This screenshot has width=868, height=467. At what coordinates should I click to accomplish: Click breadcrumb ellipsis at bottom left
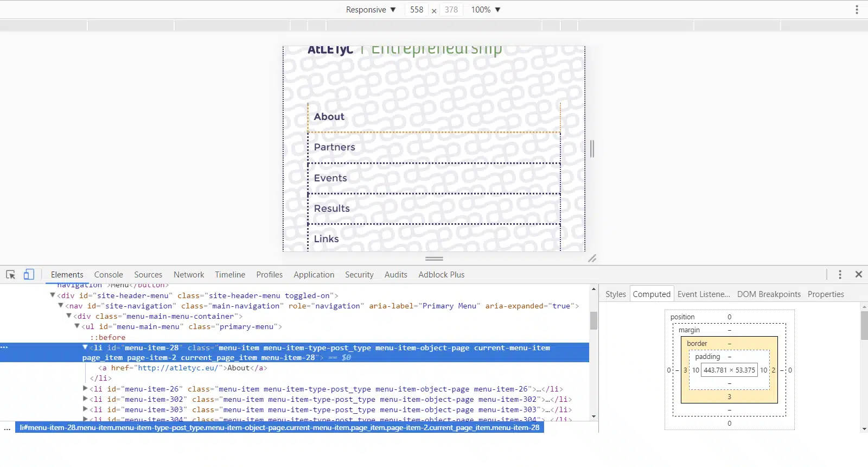click(x=7, y=428)
